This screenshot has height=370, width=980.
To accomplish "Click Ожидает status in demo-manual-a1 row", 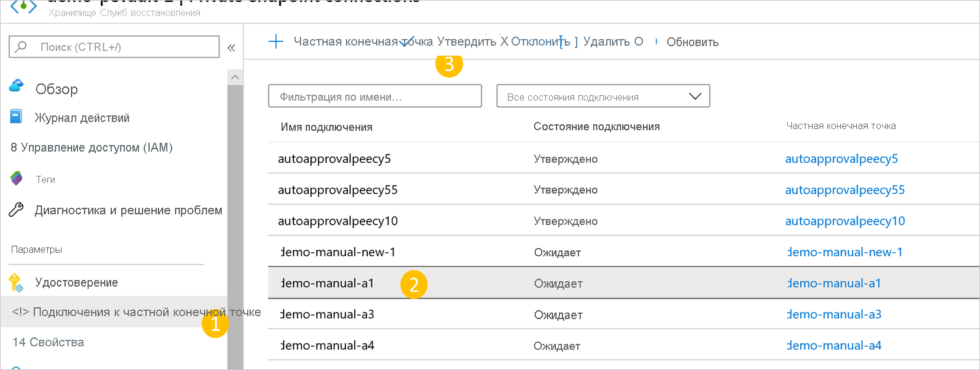I will 558,284.
